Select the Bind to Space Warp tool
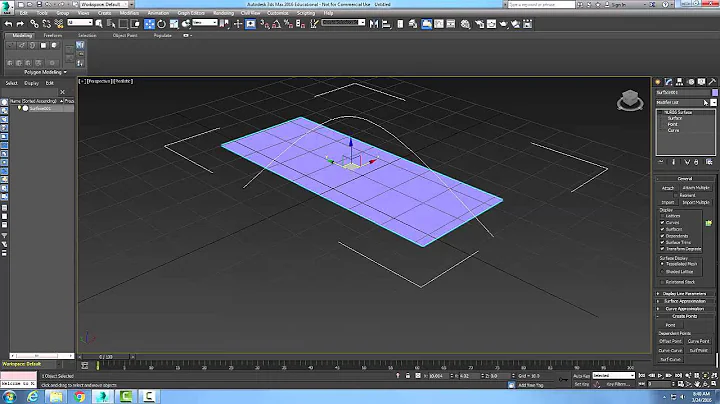 pyautogui.click(x=58, y=24)
